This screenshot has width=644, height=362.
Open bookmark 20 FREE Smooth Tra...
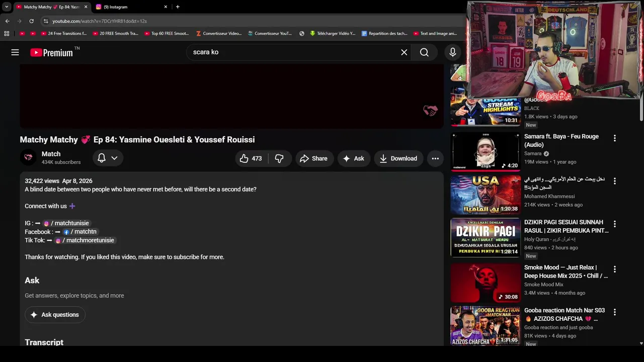tap(114, 34)
